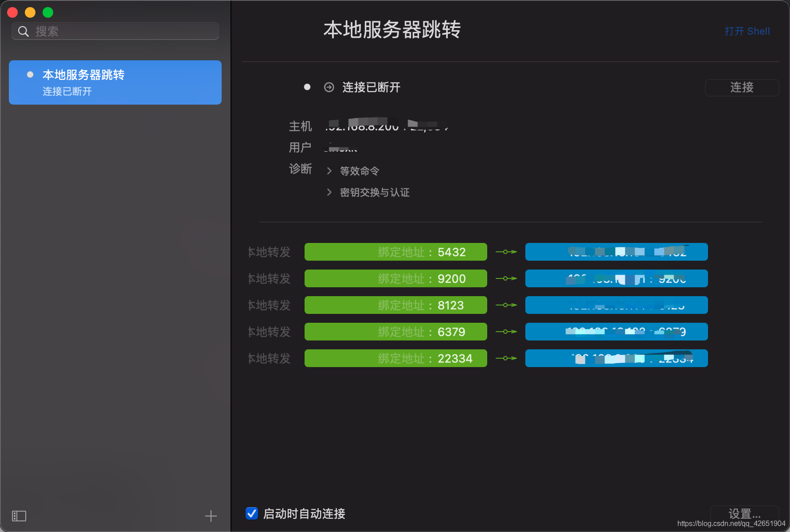This screenshot has width=790, height=532.
Task: Click the yellow minimize window button
Action: (x=30, y=12)
